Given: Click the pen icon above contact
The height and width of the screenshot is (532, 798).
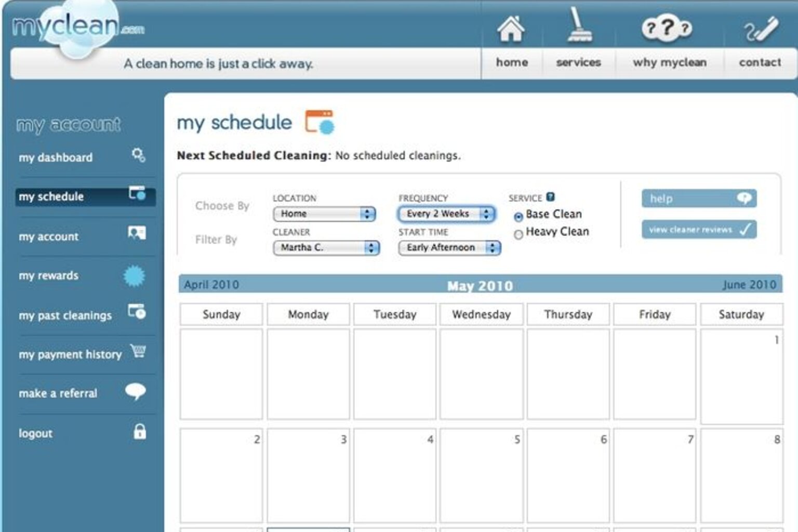Looking at the screenshot, I should click(761, 29).
